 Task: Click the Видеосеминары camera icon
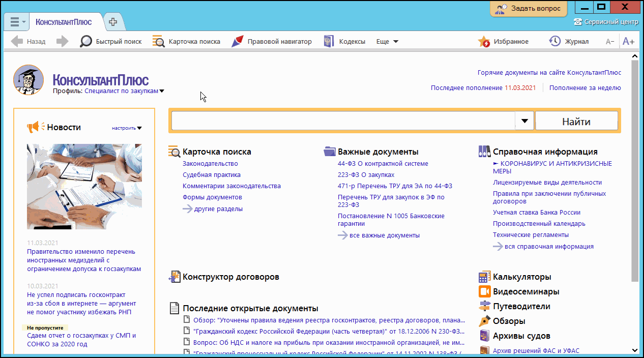coord(484,292)
